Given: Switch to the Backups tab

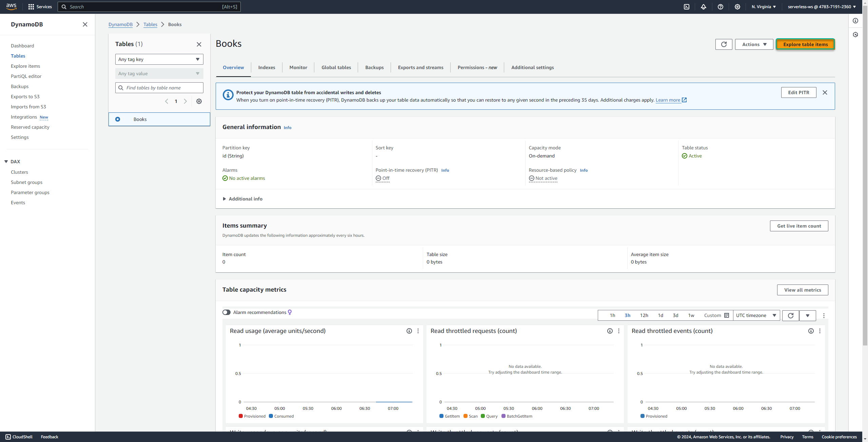Looking at the screenshot, I should pos(374,67).
